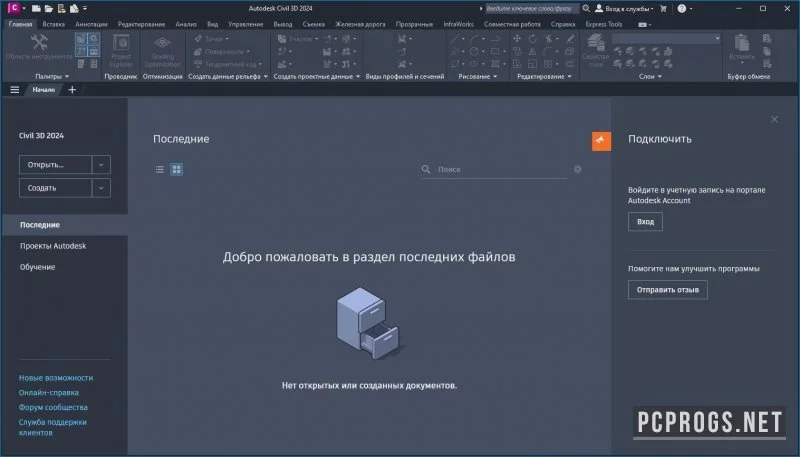Open the layer selection combo box

pos(666,38)
